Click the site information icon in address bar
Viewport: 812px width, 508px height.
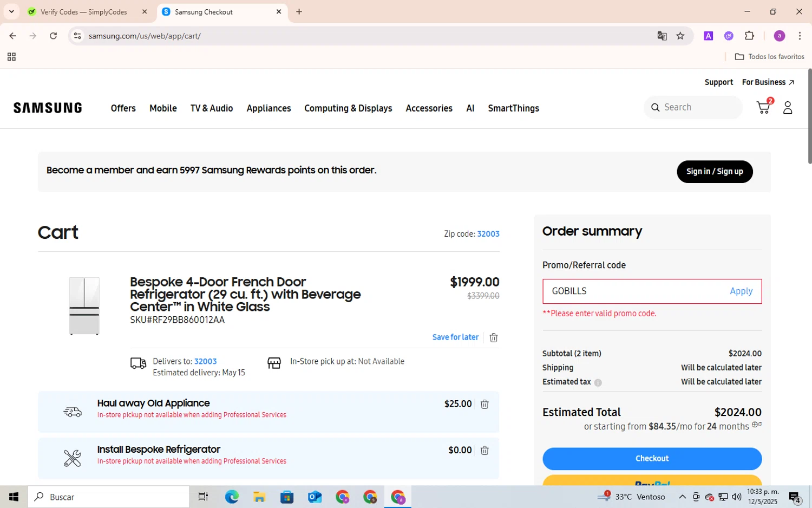pos(77,36)
